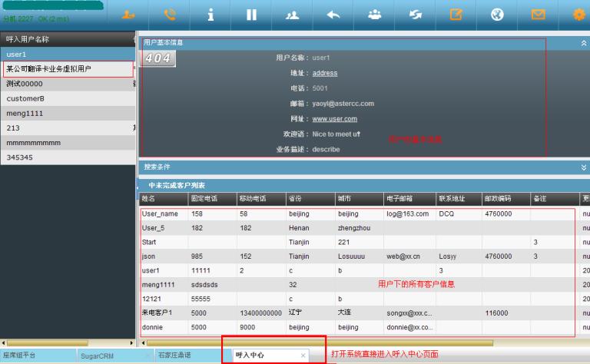
Task: Click the refresh arrows icon in toolbar
Action: (415, 14)
